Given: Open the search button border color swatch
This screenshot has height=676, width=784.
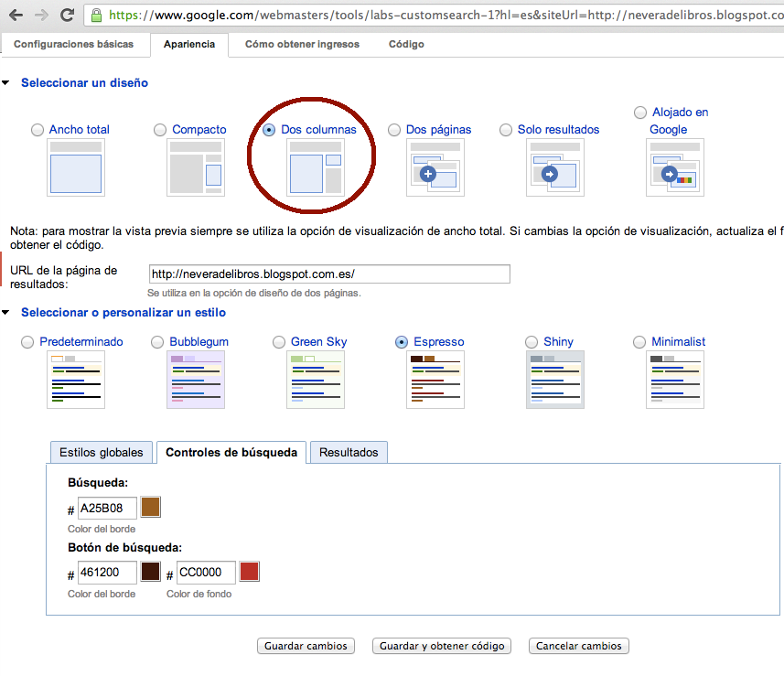Looking at the screenshot, I should pyautogui.click(x=151, y=572).
